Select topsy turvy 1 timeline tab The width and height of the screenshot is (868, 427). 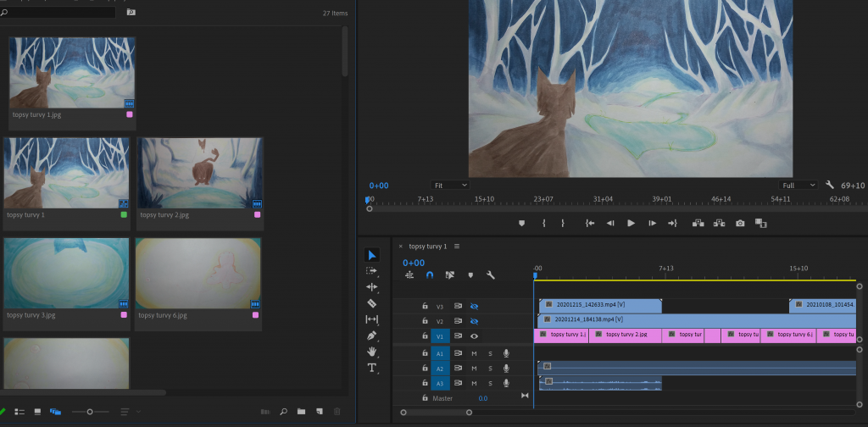click(428, 247)
